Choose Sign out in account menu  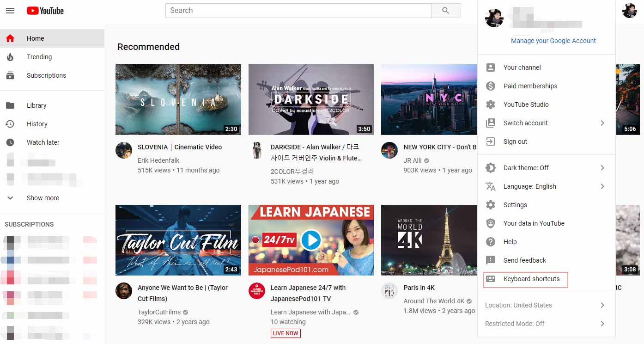[547, 141]
